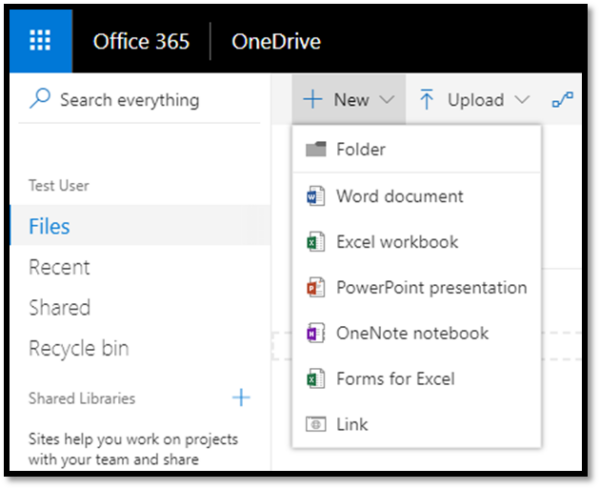600x489 pixels.
Task: Add a shared library with plus icon
Action: point(241,398)
